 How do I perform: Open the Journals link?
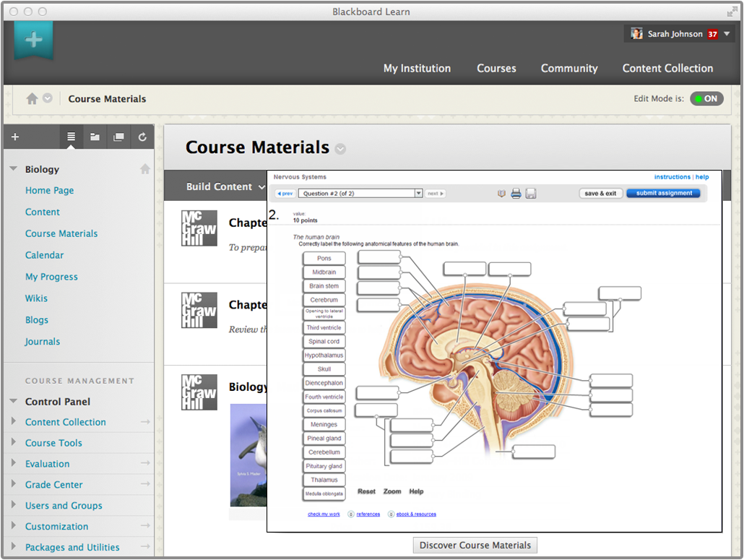tap(42, 342)
